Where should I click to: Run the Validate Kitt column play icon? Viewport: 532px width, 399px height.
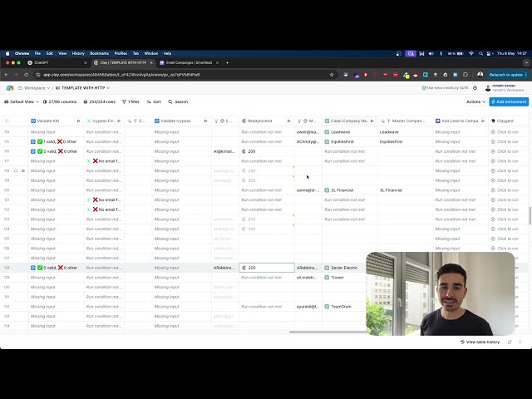78,121
